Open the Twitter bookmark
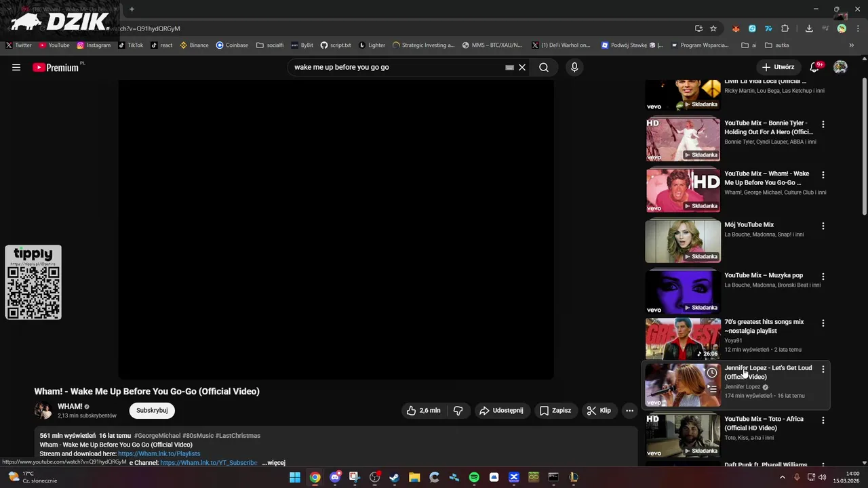 tap(18, 45)
